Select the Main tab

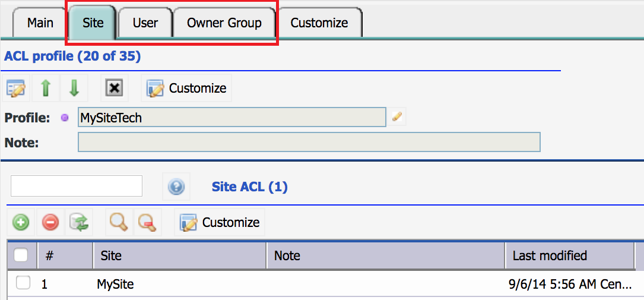[x=40, y=23]
